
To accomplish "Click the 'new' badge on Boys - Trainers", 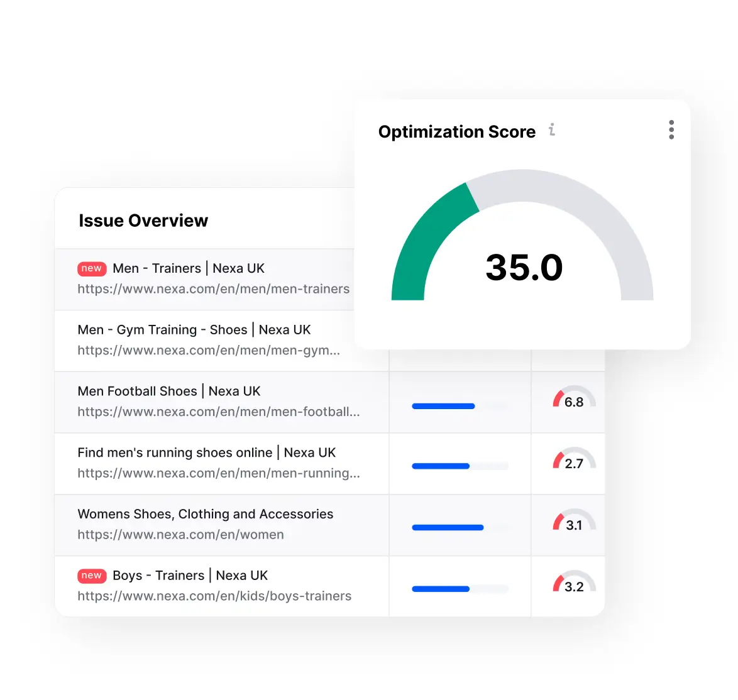I will 92,576.
